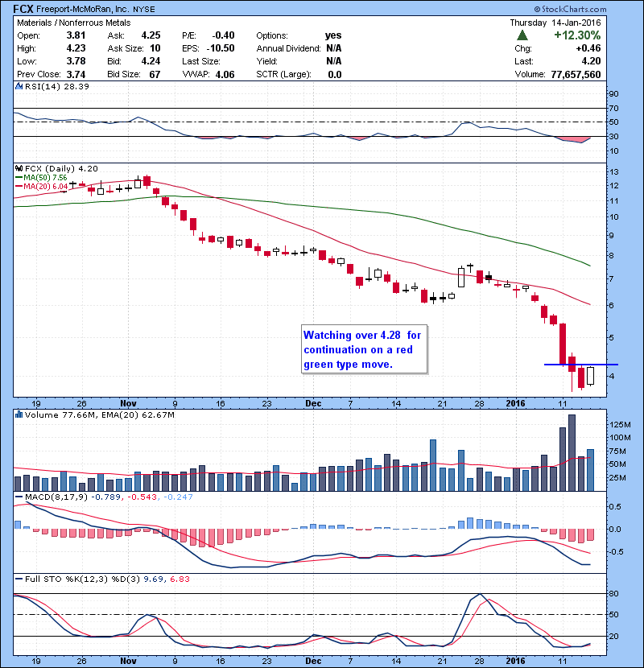Open the StockCharts.com link
The height and width of the screenshot is (668, 644).
570,9
